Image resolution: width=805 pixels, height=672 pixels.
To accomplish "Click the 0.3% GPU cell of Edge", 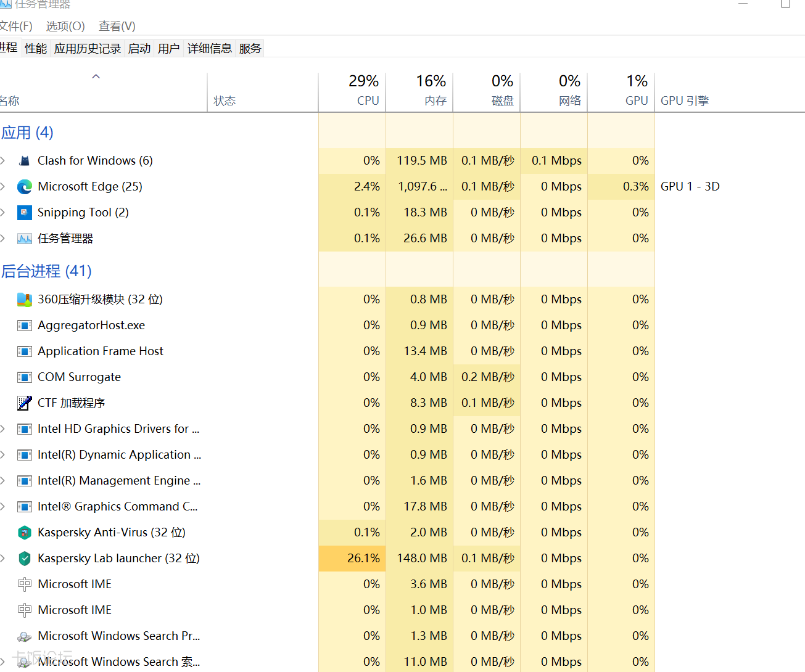I will click(x=621, y=187).
